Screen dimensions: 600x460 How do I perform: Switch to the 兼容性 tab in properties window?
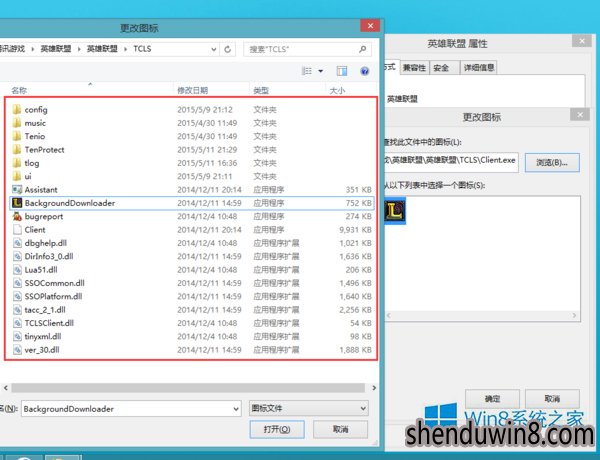414,68
